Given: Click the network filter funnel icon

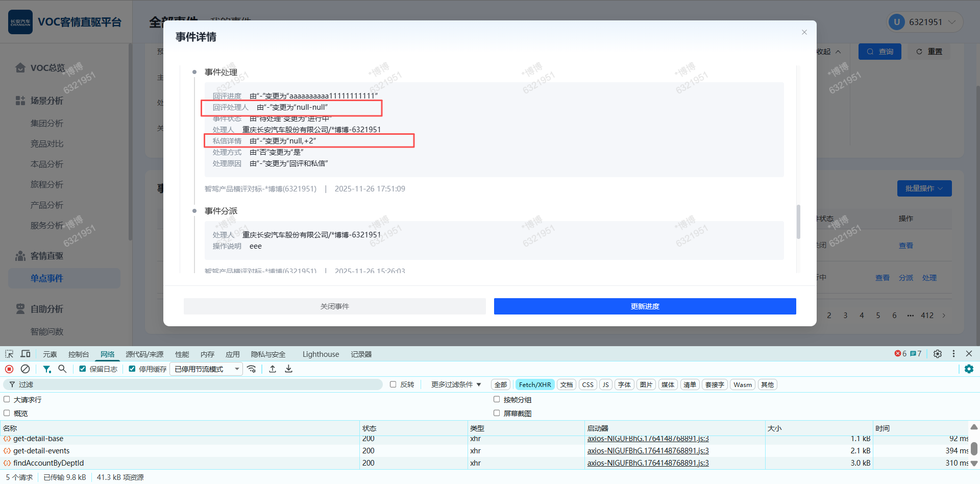Looking at the screenshot, I should click(47, 369).
